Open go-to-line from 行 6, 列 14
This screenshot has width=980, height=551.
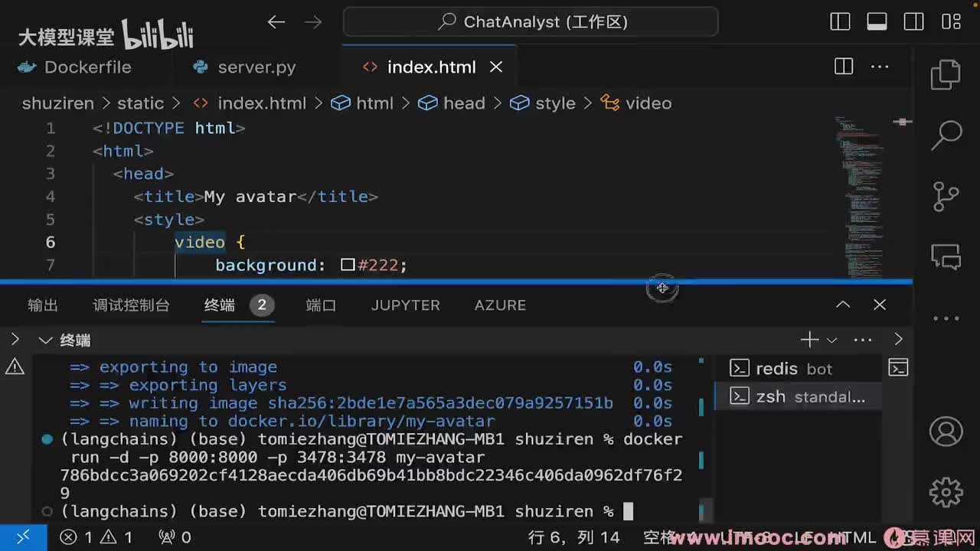click(x=573, y=537)
